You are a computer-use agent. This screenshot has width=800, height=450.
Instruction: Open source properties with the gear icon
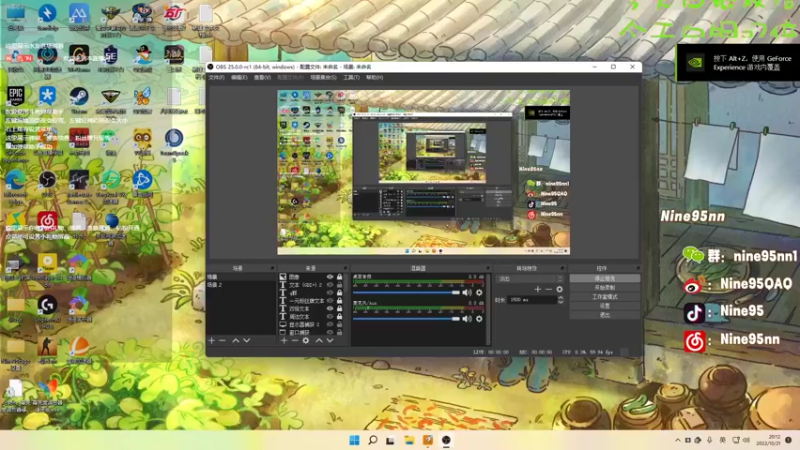306,340
